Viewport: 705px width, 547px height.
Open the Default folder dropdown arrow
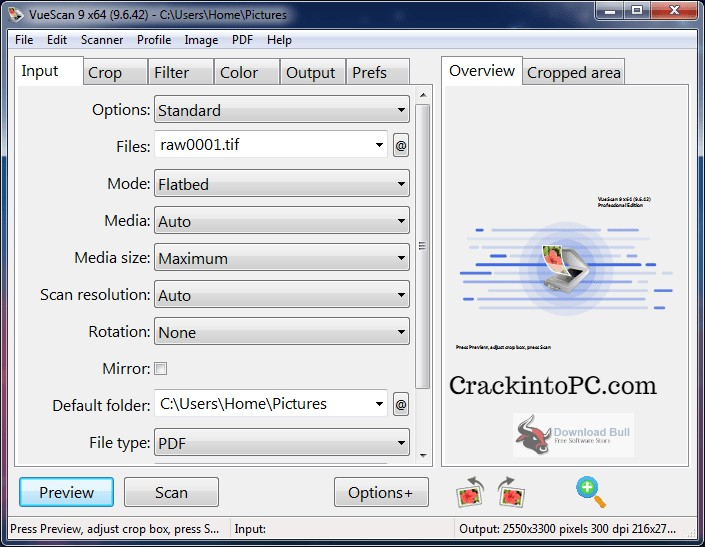tap(379, 404)
